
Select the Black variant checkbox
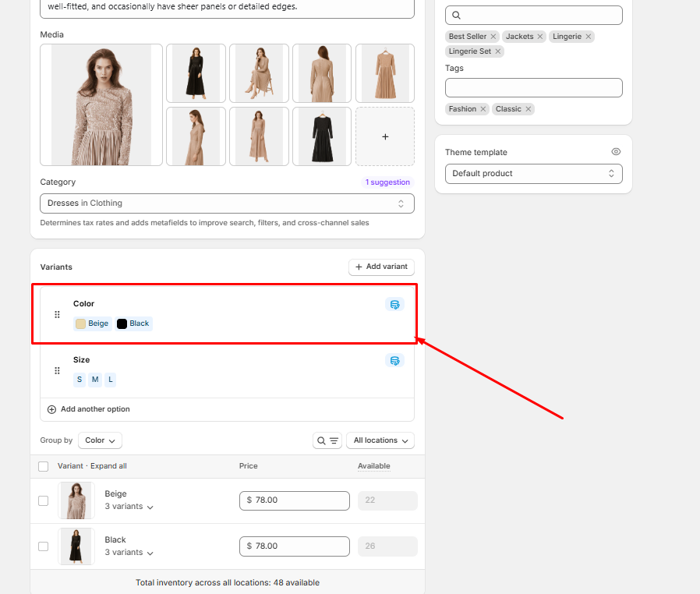pos(44,546)
